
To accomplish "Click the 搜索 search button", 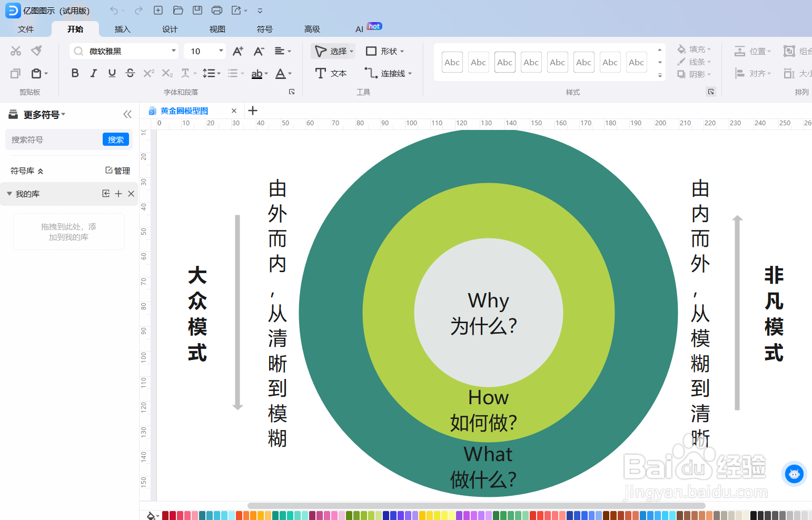I will pyautogui.click(x=116, y=139).
